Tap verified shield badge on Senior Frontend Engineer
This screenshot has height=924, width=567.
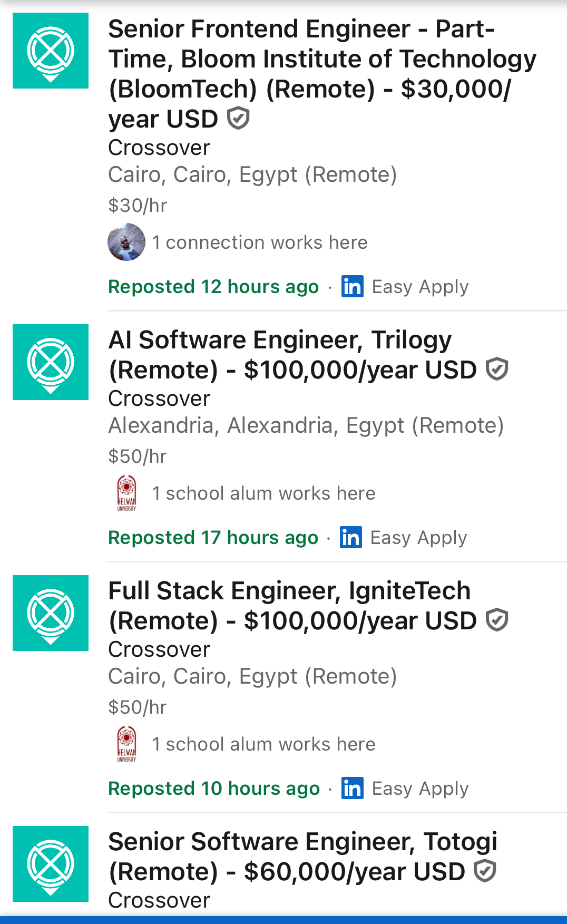pyautogui.click(x=238, y=118)
